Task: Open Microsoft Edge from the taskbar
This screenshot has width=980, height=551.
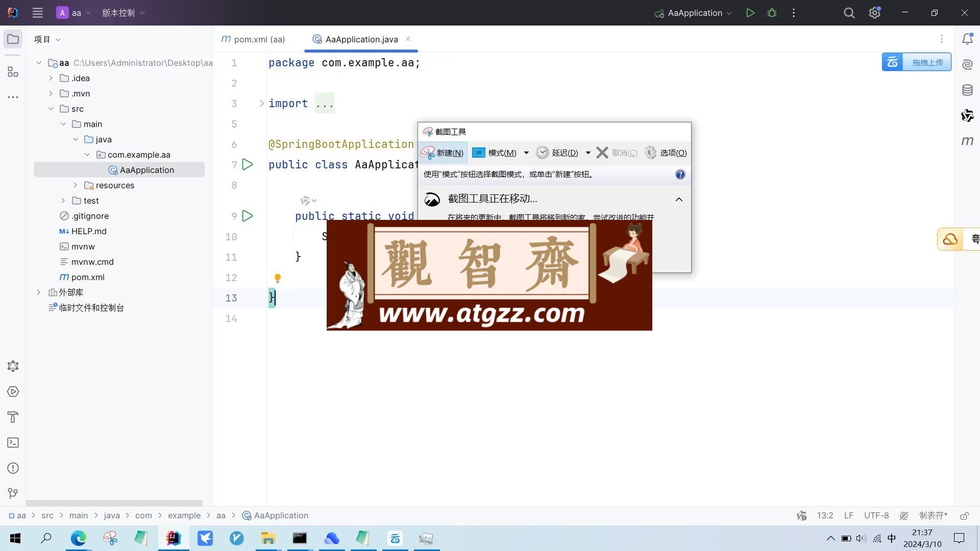Action: [78, 538]
